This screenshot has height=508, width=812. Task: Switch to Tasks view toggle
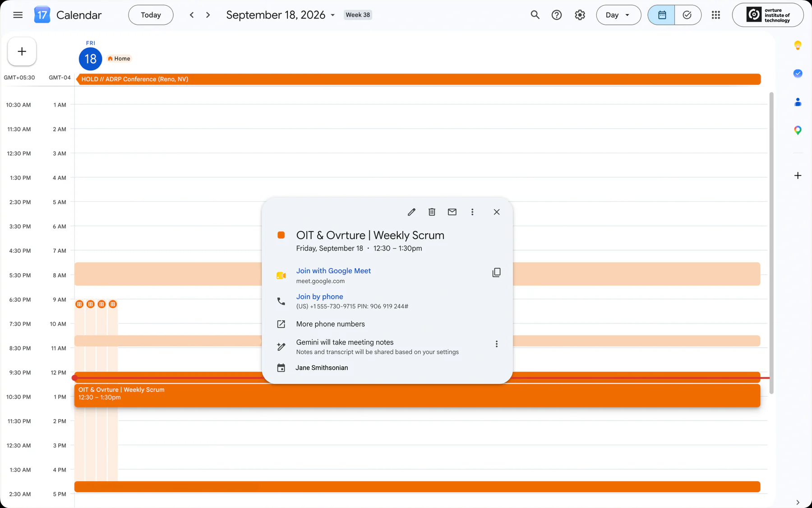687,15
